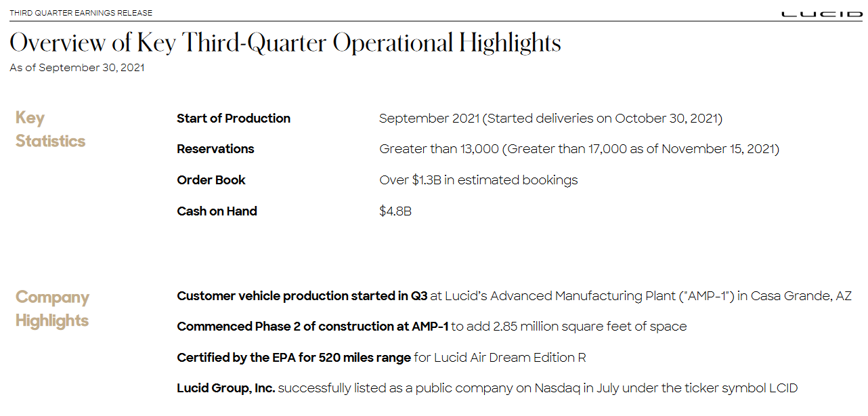Viewport: 868px width, 416px height.
Task: Click the Cash on Hand label
Action: pyautogui.click(x=217, y=211)
